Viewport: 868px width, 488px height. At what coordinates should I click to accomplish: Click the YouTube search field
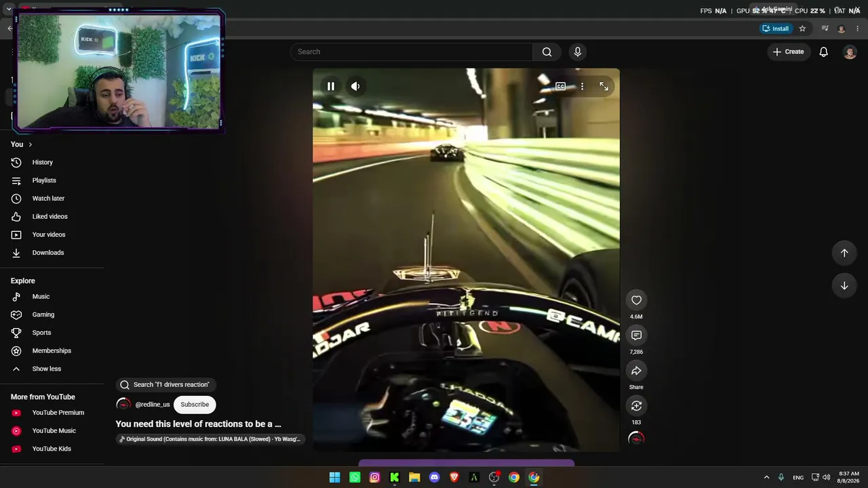tap(412, 52)
